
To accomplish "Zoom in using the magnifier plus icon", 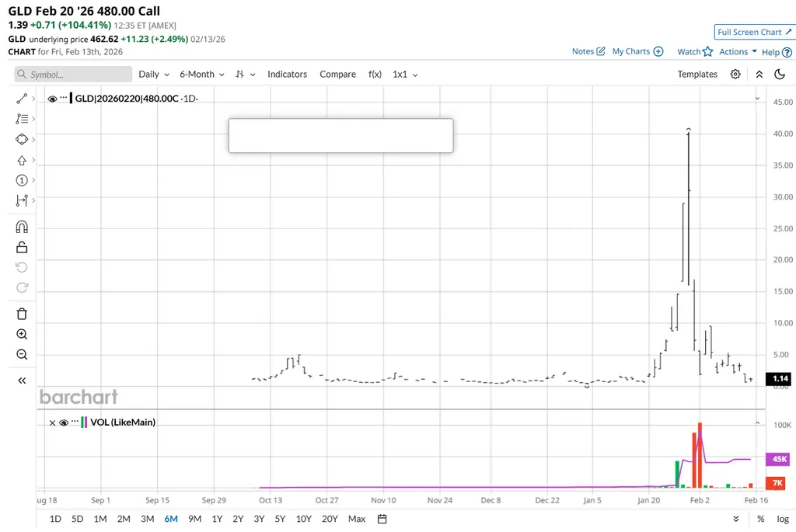I will (22, 334).
